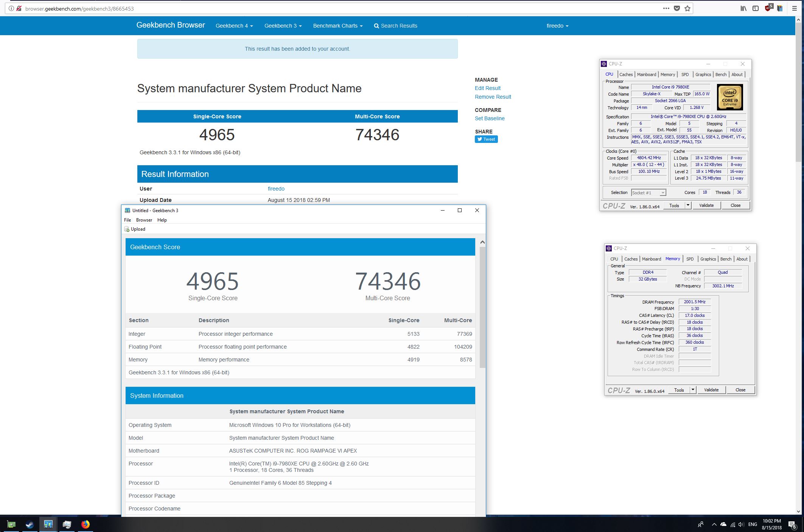The image size is (804, 532).
Task: Click Validate in the CPU-Z CPU window
Action: 706,205
